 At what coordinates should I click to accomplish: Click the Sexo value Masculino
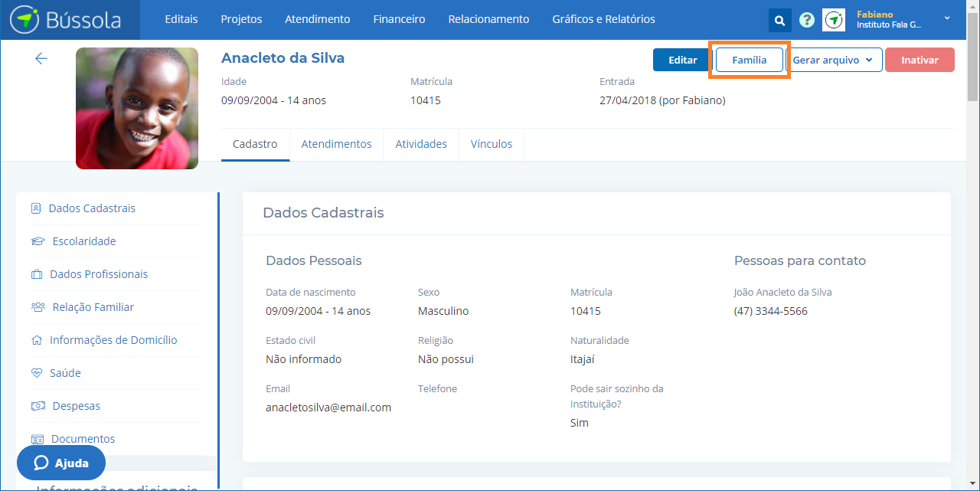[443, 311]
